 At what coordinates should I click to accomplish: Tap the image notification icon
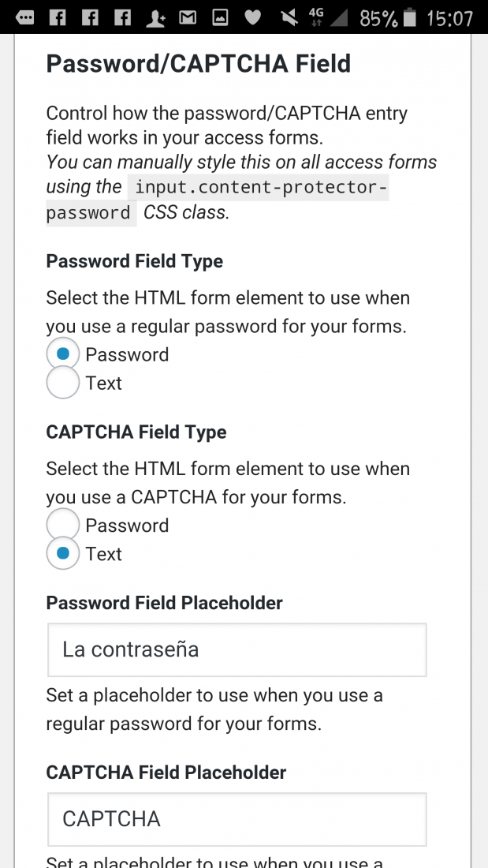tap(220, 18)
